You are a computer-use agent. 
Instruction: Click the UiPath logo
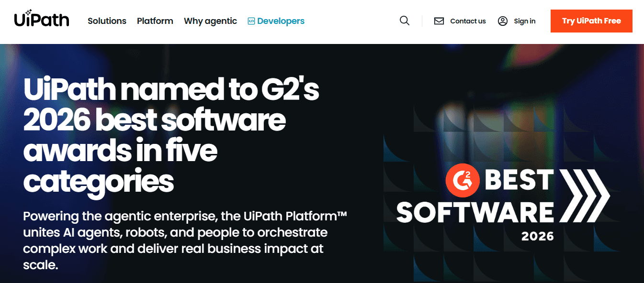point(42,19)
